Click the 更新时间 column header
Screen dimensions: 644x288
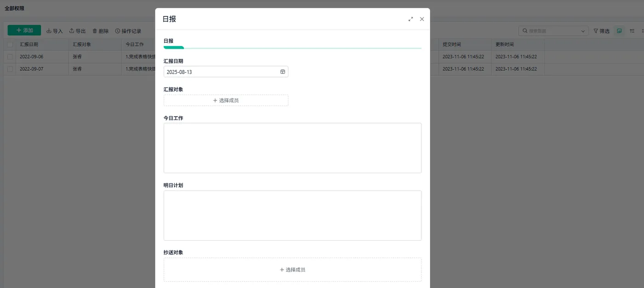coord(518,45)
